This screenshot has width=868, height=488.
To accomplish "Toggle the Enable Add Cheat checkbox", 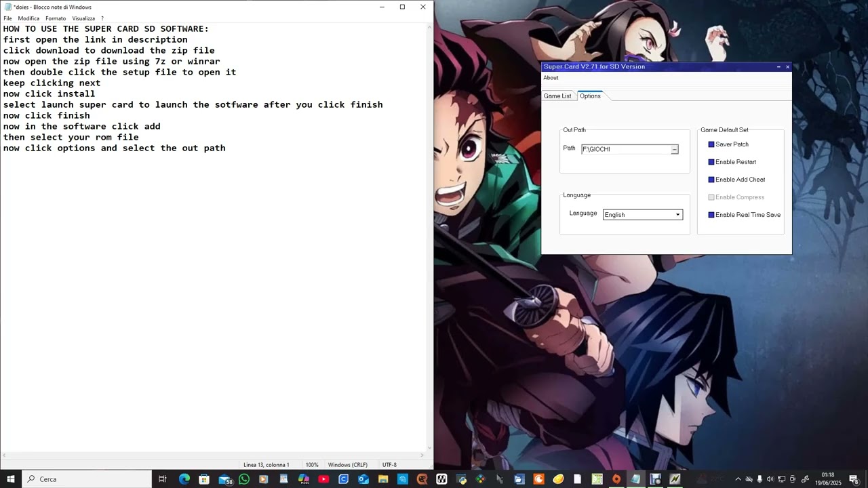I will click(711, 180).
